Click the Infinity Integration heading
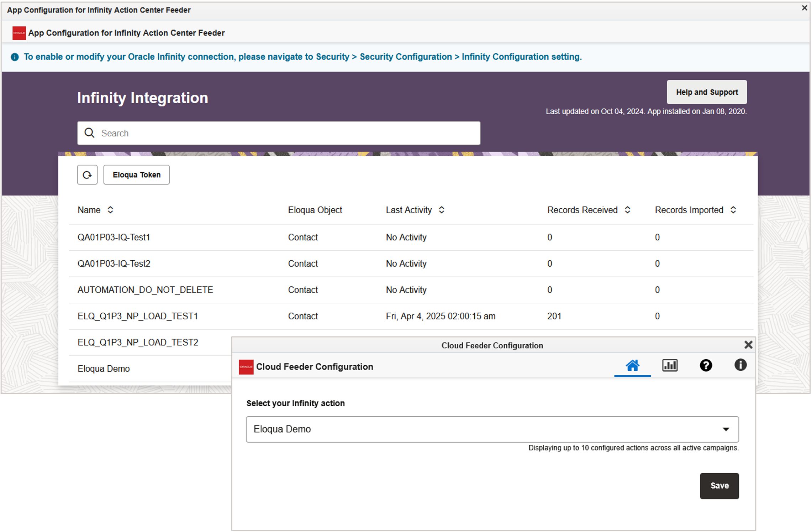 [x=143, y=98]
